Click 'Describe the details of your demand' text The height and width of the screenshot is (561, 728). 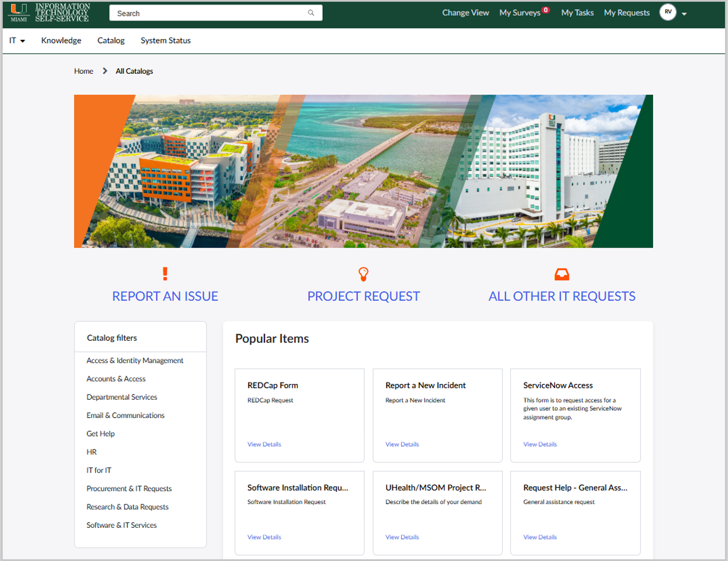click(x=433, y=502)
